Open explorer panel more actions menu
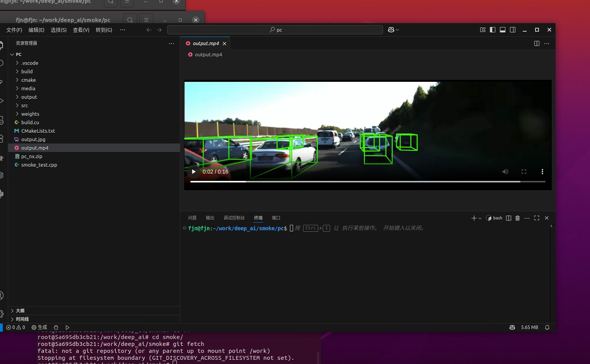Viewport: 590px width, 364px height. point(171,43)
